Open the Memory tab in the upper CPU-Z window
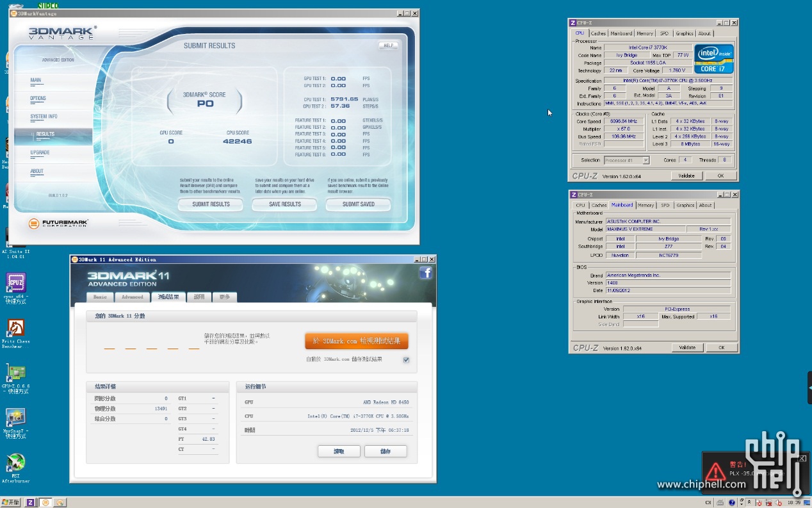812x508 pixels. 645,33
